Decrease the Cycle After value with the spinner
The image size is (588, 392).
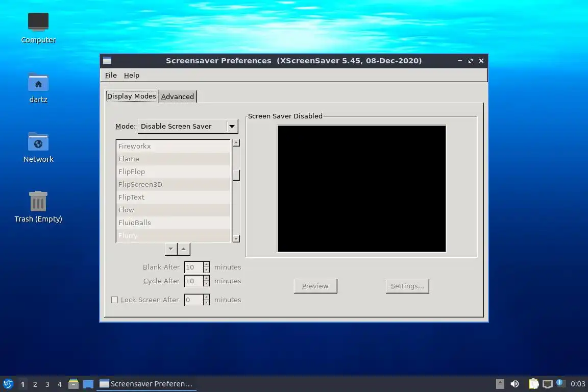tap(206, 284)
